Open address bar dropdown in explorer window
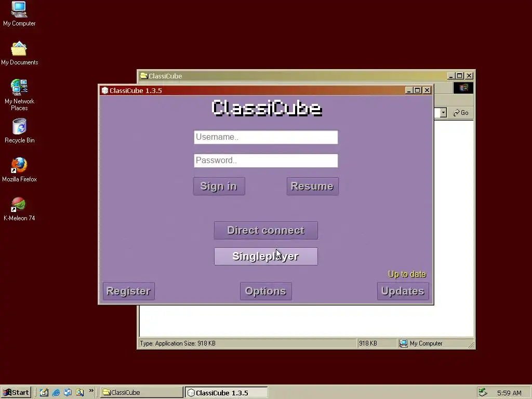 [443, 113]
